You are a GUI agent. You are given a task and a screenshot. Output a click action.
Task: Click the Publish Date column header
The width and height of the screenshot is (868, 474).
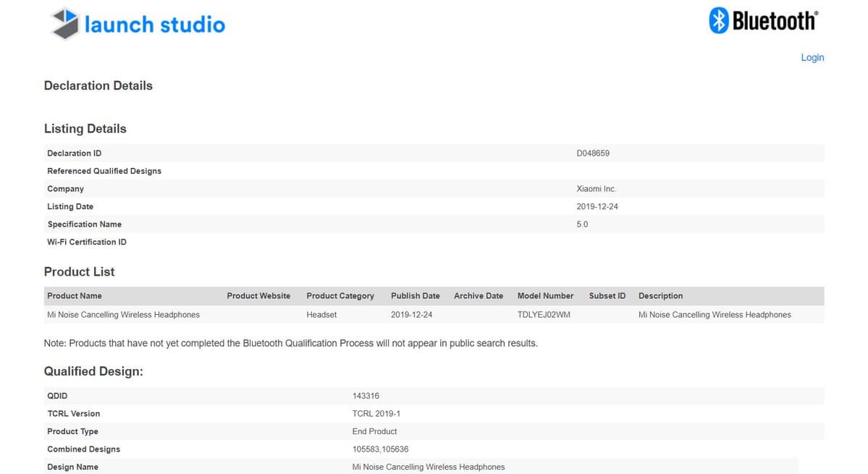pos(416,296)
